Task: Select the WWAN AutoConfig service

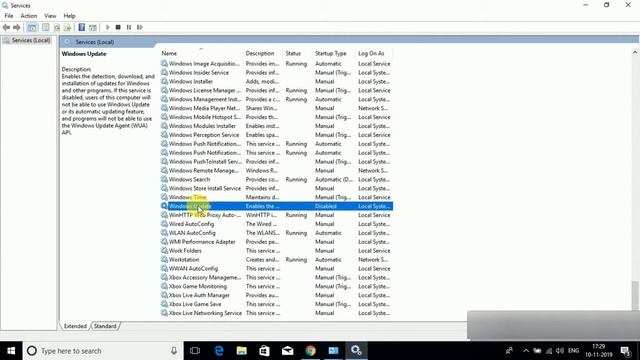Action: point(276,269)
